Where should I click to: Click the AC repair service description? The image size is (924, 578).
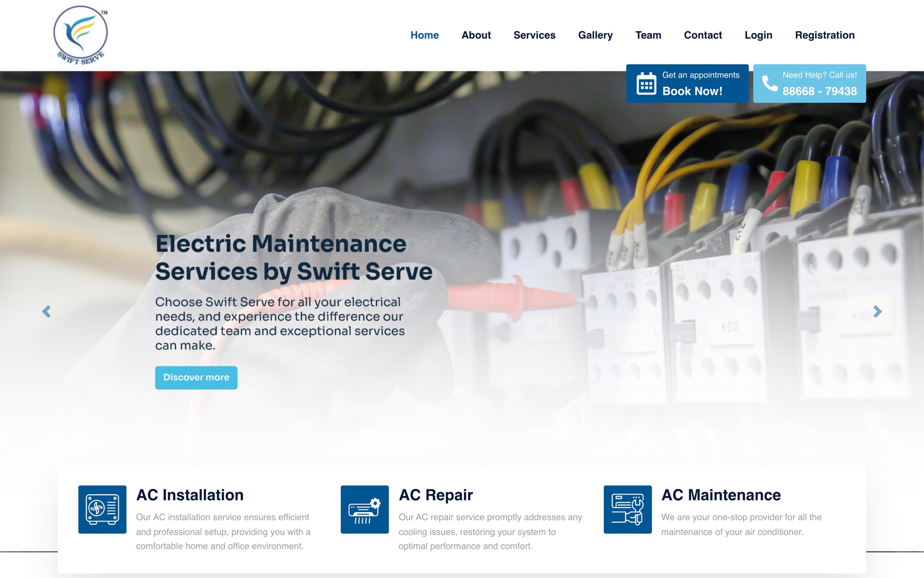coord(490,531)
